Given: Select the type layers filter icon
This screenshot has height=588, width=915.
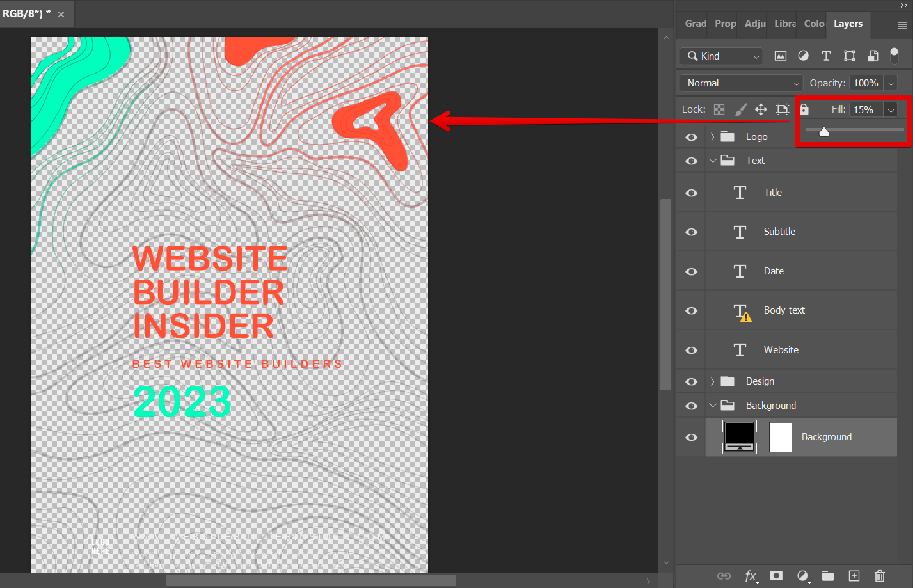Looking at the screenshot, I should pyautogui.click(x=826, y=56).
